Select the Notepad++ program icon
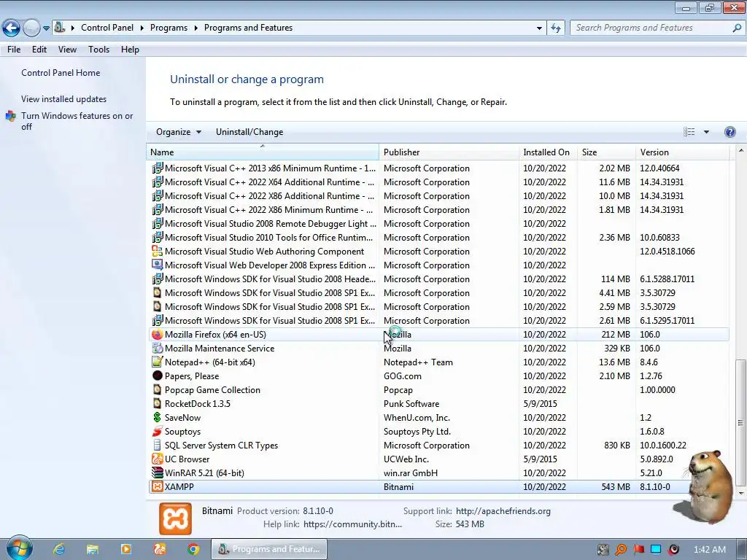The width and height of the screenshot is (747, 560). point(158,362)
